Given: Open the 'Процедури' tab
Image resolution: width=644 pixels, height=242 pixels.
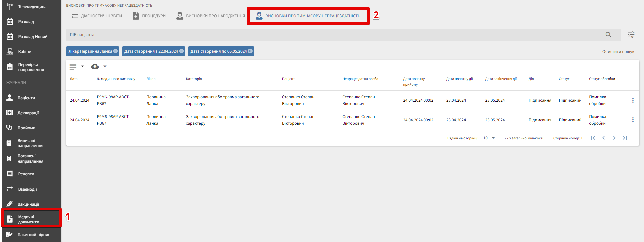Looking at the screenshot, I should [x=149, y=16].
